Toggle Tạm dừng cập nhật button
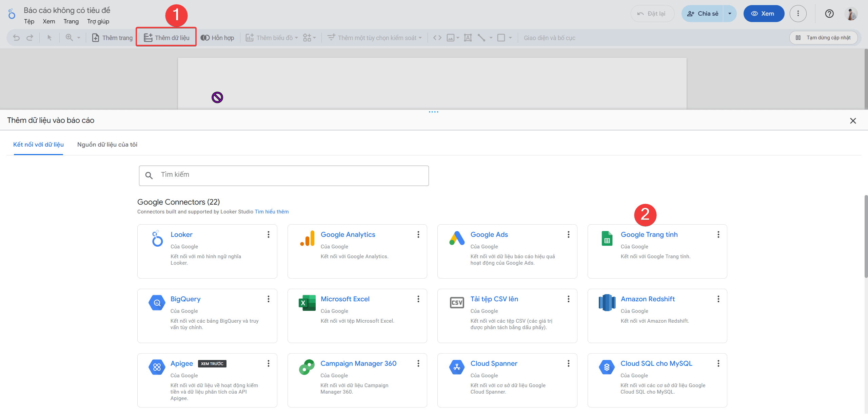The height and width of the screenshot is (417, 868). (823, 38)
